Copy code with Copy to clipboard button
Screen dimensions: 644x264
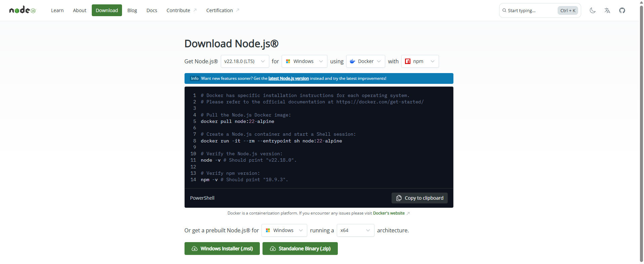coord(419,198)
